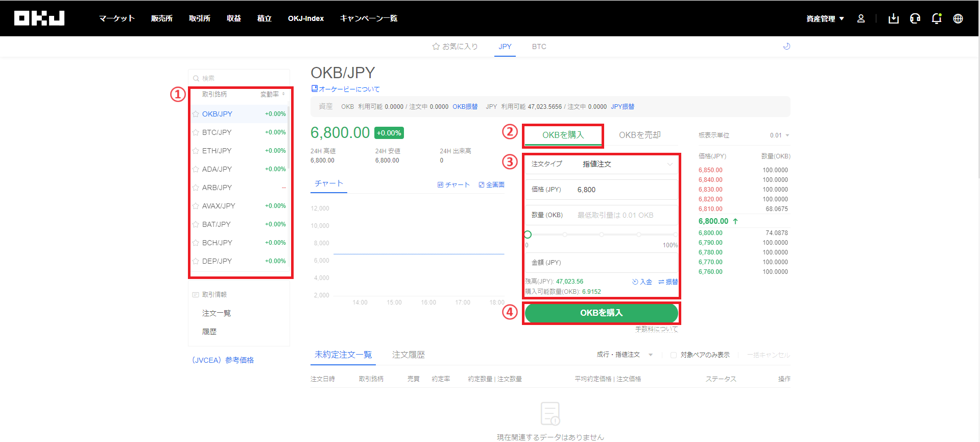
Task: Switch to 未約定注文一覧 tab
Action: point(343,355)
